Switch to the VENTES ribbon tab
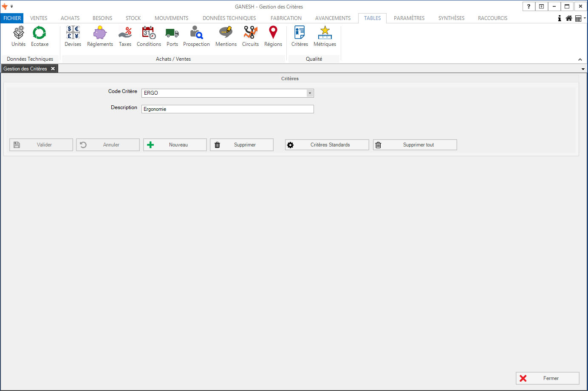 click(x=39, y=18)
